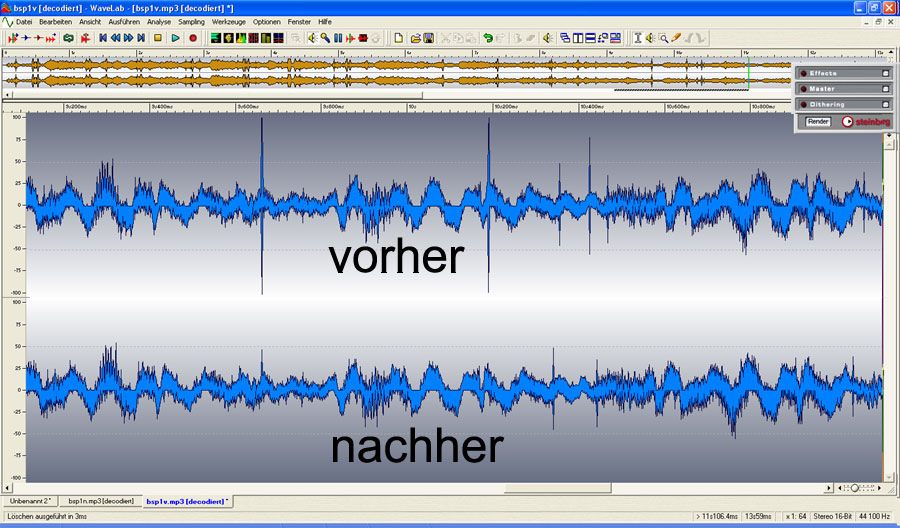
Task: Select the bsp1v.mp3 [decodiert] tab
Action: (188, 502)
